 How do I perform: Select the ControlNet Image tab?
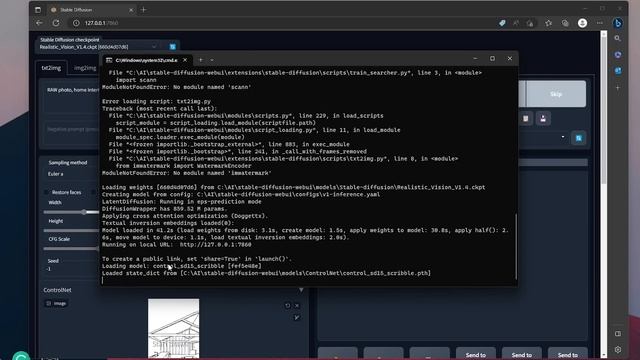click(56, 303)
